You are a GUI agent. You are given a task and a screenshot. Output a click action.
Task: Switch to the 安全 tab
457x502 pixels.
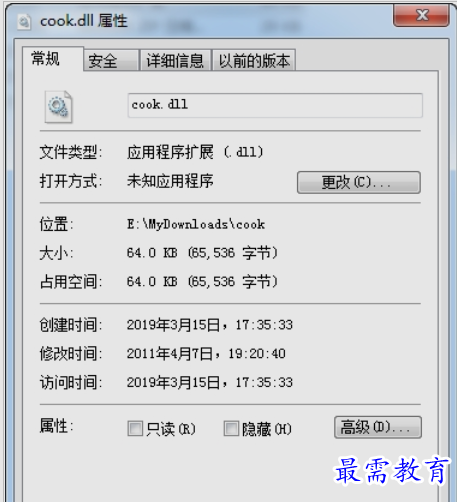[111, 61]
